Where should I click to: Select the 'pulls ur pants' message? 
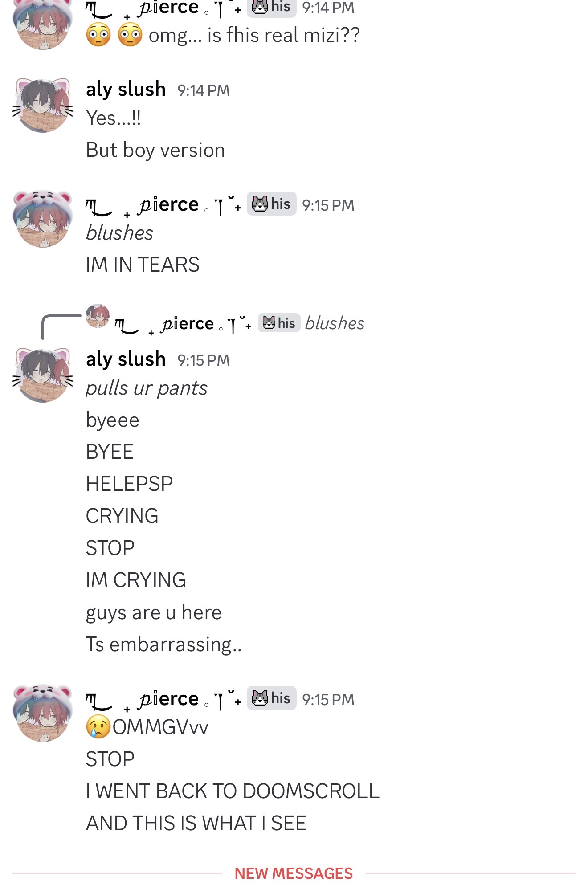point(147,388)
